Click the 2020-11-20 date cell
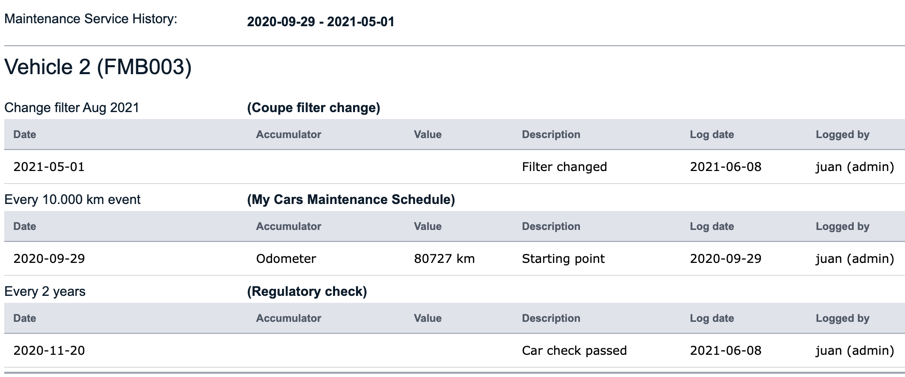This screenshot has width=905, height=377. pos(49,350)
